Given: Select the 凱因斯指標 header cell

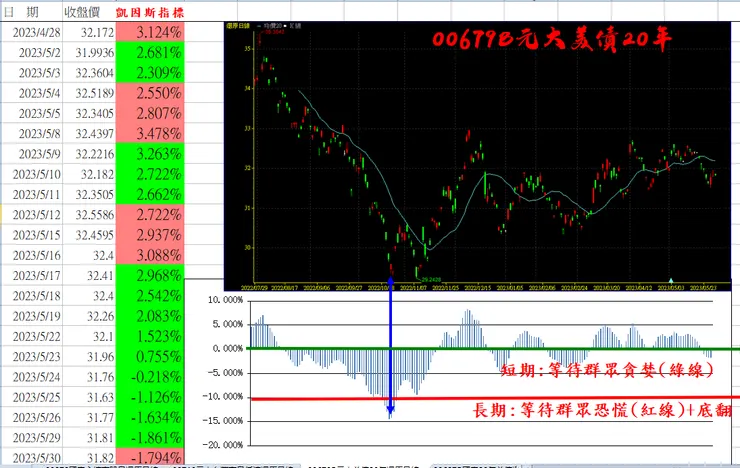Looking at the screenshot, I should 150,12.
